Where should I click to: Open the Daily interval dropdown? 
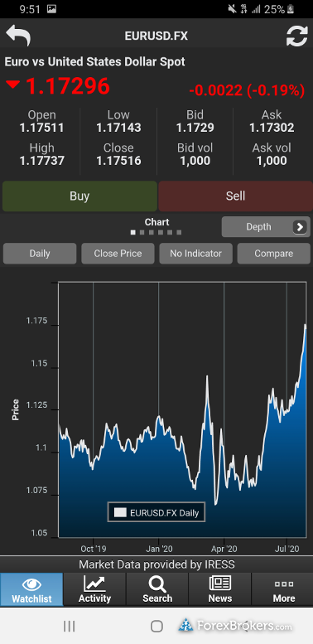click(40, 254)
